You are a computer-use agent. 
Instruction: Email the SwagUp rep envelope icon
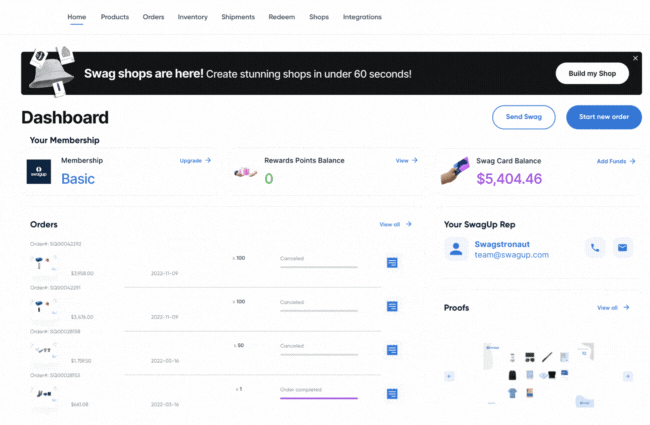point(622,248)
